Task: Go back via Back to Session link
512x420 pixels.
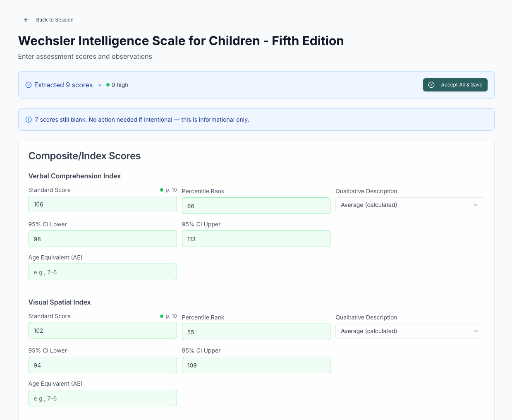Action: coord(55,20)
